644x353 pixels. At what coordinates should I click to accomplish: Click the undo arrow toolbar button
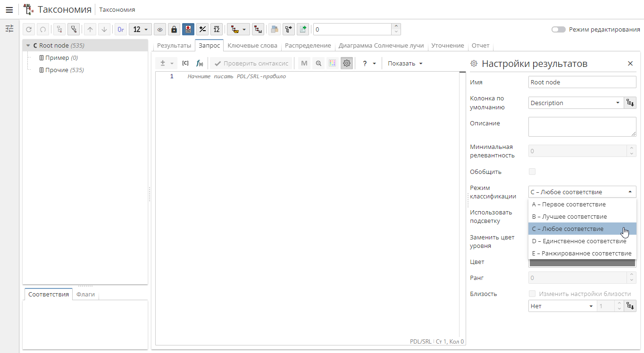click(x=29, y=29)
